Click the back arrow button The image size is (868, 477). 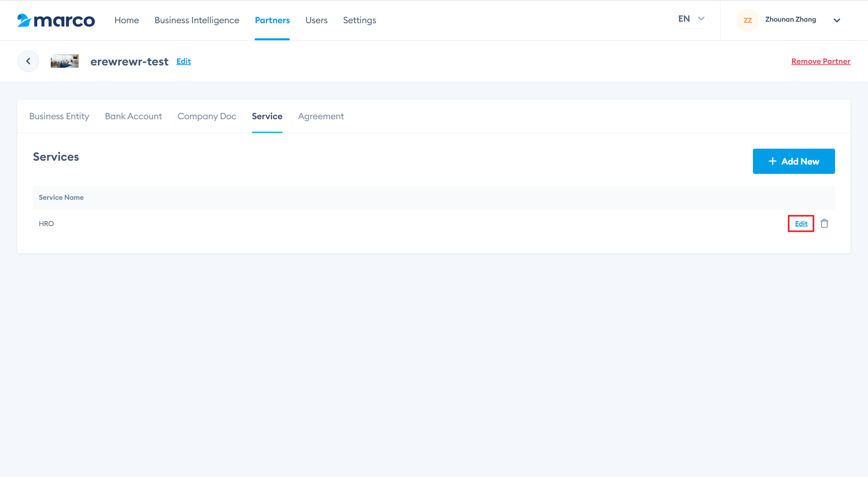coord(28,61)
